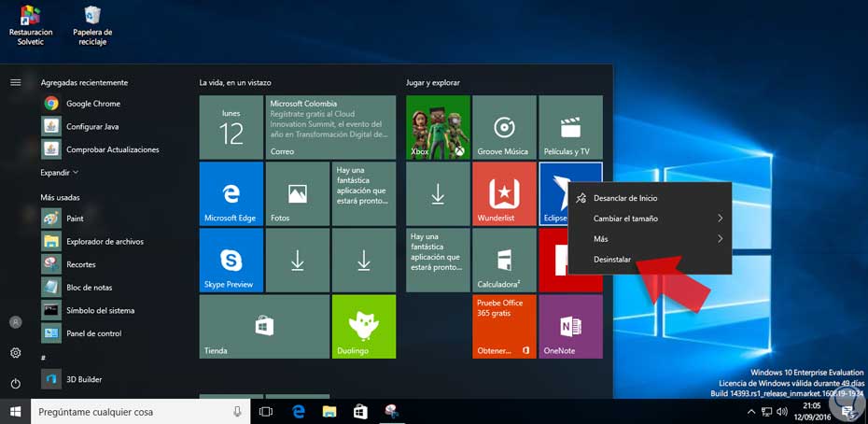Open the hamburger menu in Start
The image size is (868, 424).
(x=15, y=82)
